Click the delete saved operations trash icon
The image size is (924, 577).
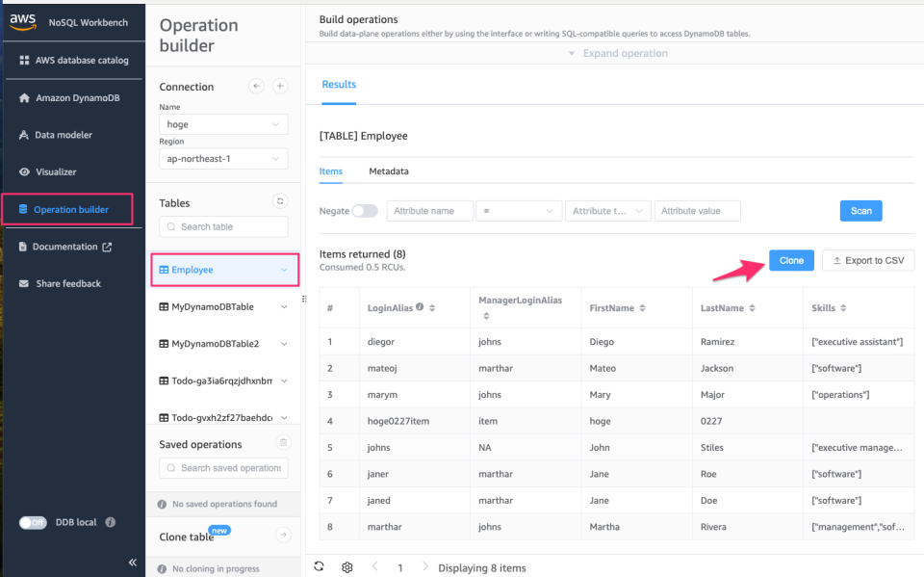coord(283,442)
